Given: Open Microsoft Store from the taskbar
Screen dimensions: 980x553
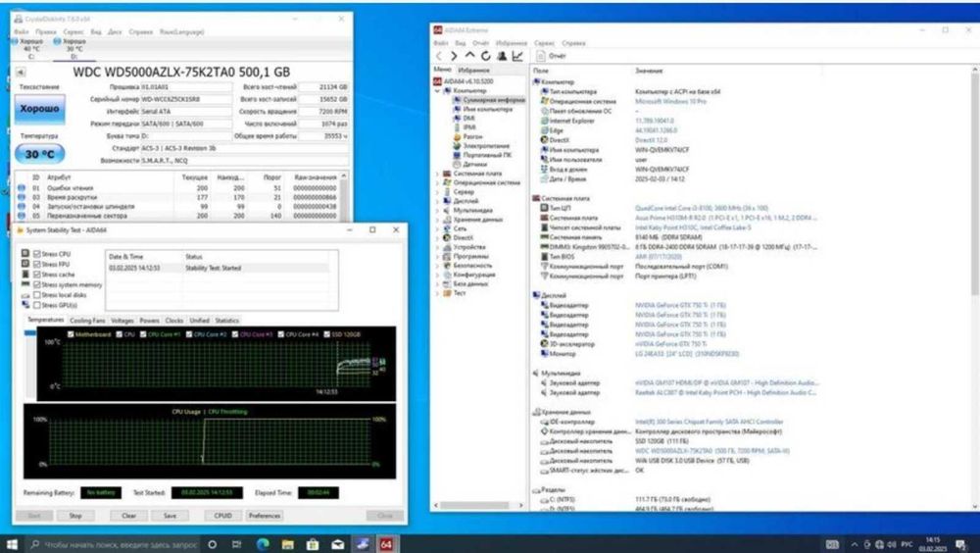Looking at the screenshot, I should (313, 544).
